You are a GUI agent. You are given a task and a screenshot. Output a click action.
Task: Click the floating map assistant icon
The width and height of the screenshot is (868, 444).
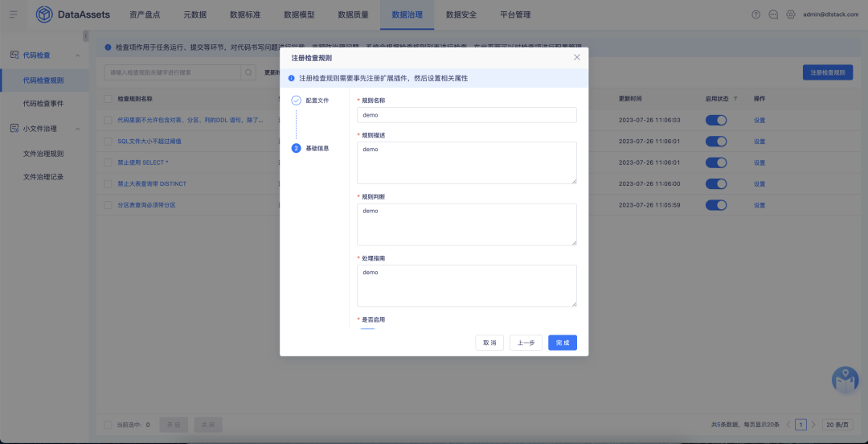pos(845,380)
